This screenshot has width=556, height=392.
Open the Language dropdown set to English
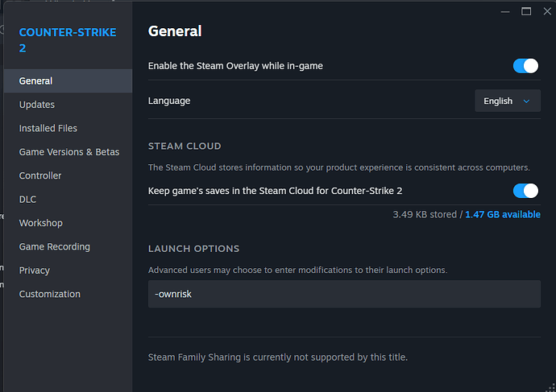click(x=507, y=101)
